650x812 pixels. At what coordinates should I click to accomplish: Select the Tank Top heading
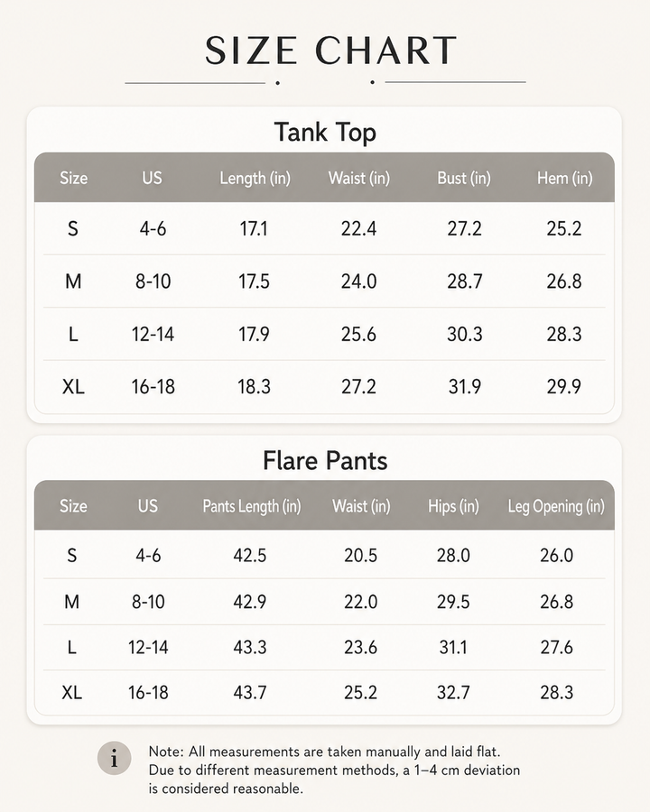coord(325,132)
